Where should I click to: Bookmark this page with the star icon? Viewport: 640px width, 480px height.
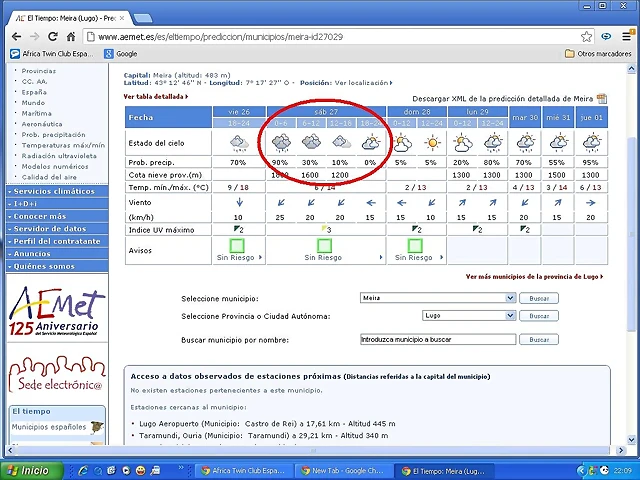[586, 37]
